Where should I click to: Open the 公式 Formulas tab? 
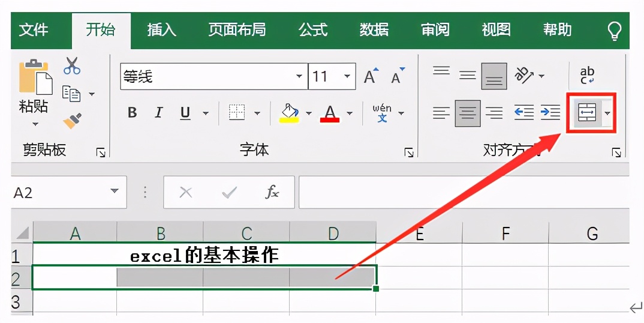tap(313, 30)
